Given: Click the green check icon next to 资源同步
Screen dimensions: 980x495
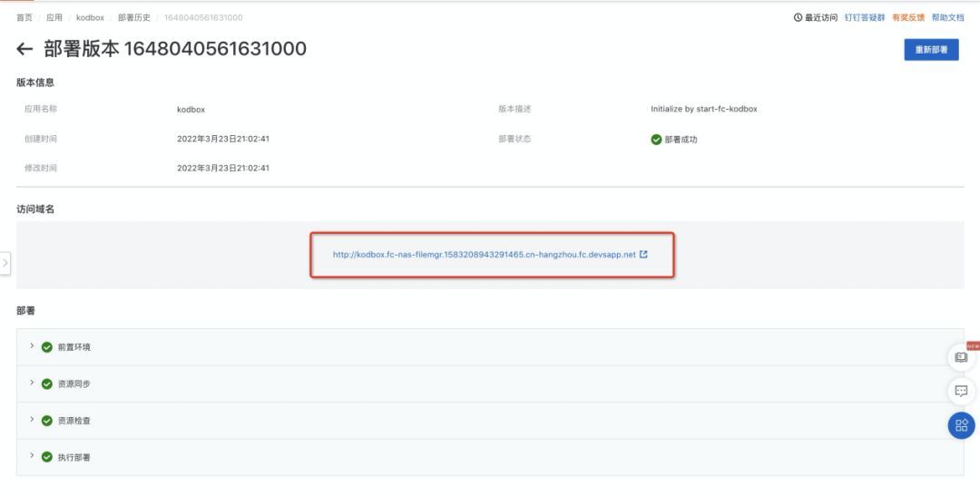Looking at the screenshot, I should 47,383.
